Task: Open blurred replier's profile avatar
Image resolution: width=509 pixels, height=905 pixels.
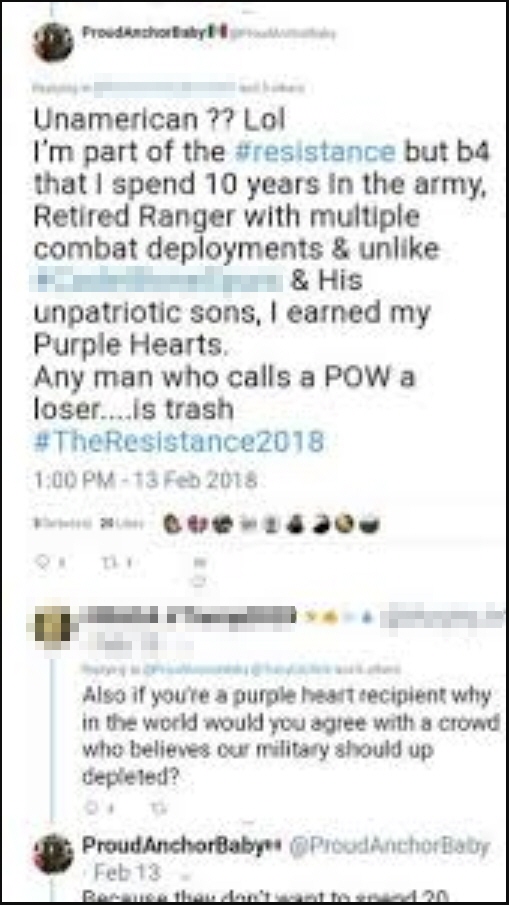Action: 53,626
